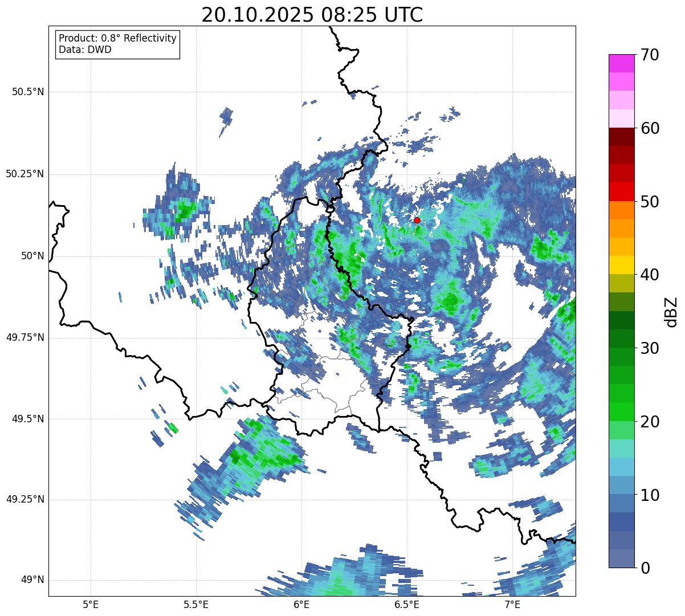Viewport: 685px width, 616px height.
Task: Click the red radar site marker
Action: (417, 220)
